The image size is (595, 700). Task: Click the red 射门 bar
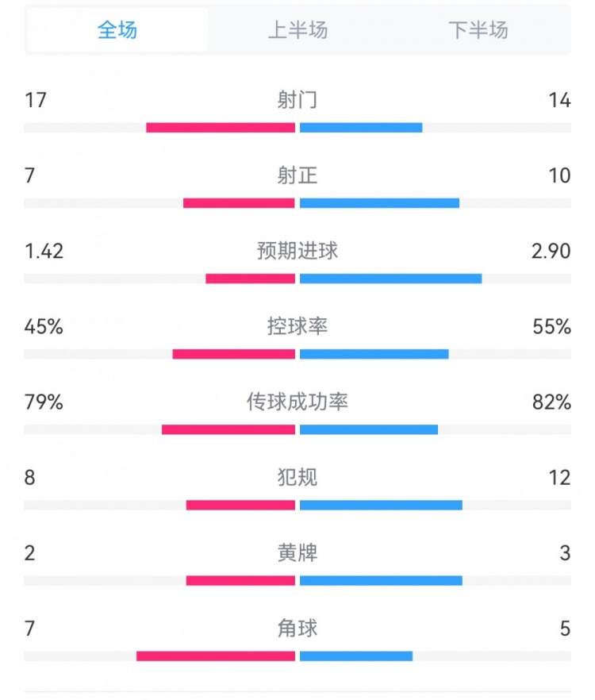(x=221, y=128)
